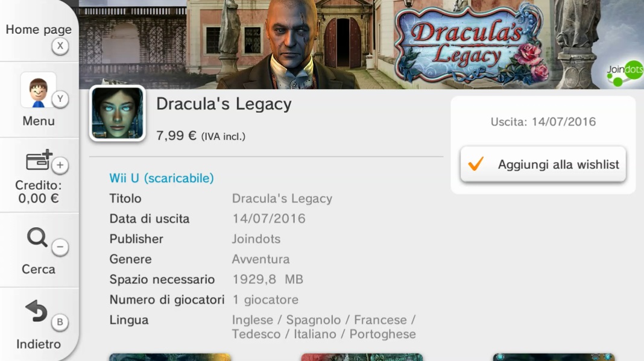Open the middle screenshot thumbnail at bottom

[362, 357]
